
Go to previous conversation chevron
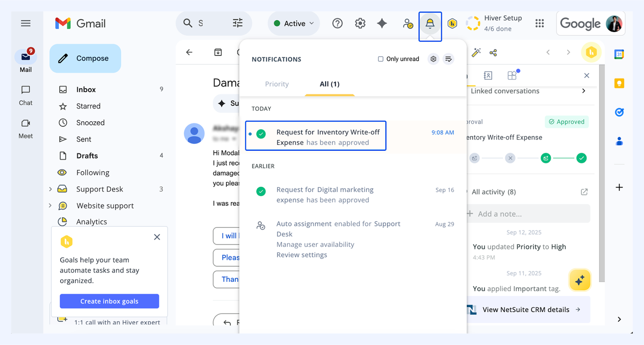(548, 52)
